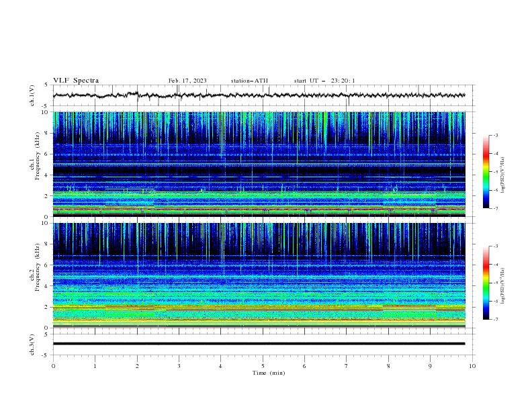
Task: Click the ch.2 spectrogram color scale bar
Action: [x=486, y=283]
